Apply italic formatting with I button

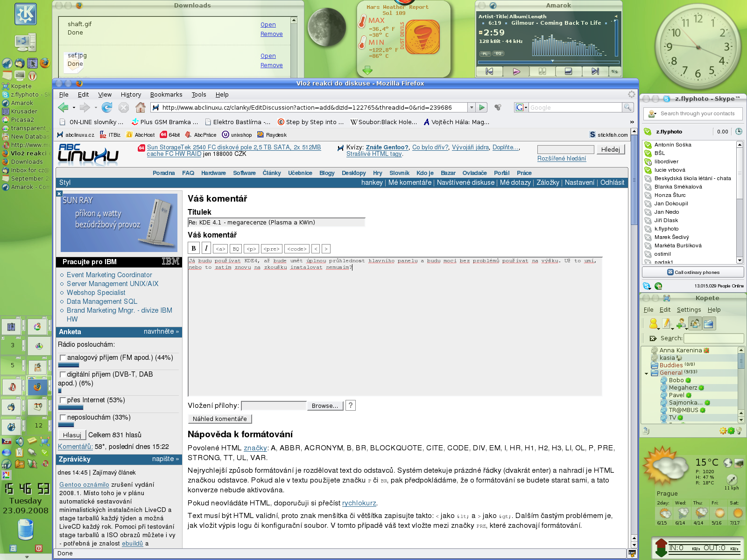click(206, 248)
